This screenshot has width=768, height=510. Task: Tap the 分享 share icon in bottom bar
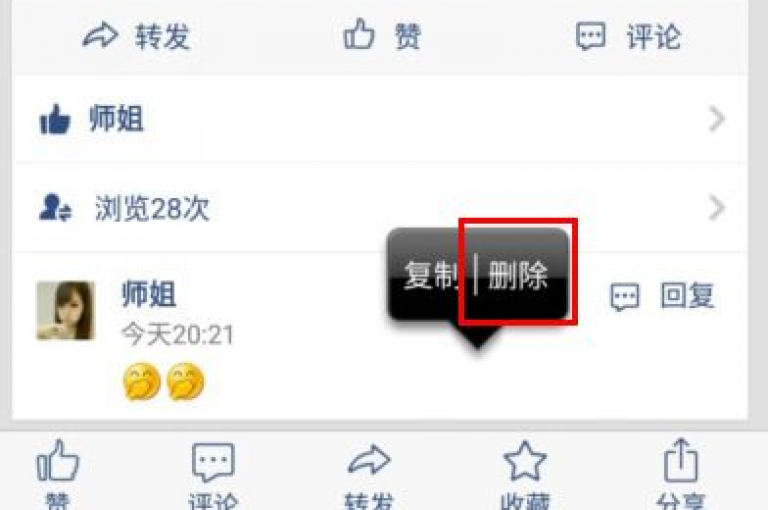pos(681,460)
